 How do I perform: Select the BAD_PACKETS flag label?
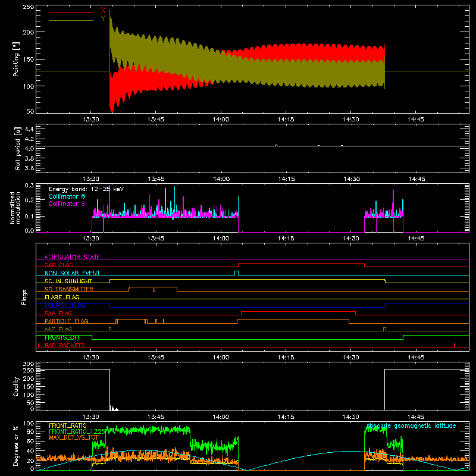click(x=65, y=345)
